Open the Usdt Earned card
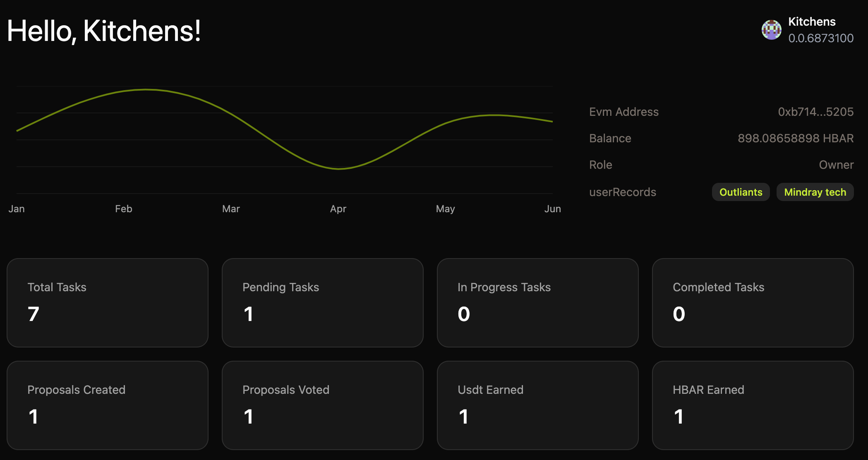The image size is (868, 460). tap(538, 405)
